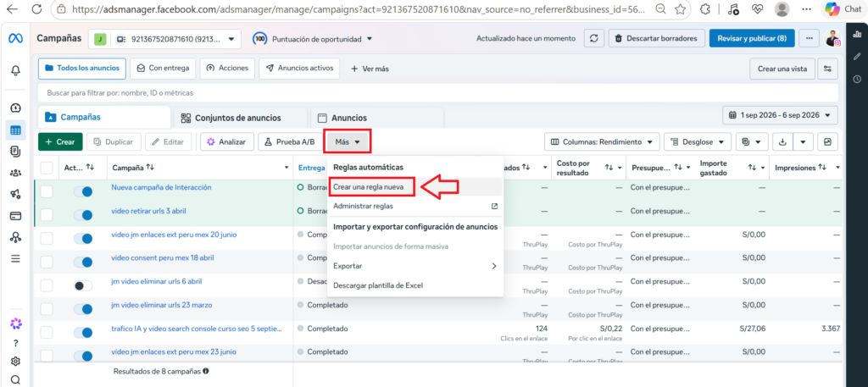Image resolution: width=868 pixels, height=387 pixels.
Task: Open the profile avatar picture
Action: point(832,38)
